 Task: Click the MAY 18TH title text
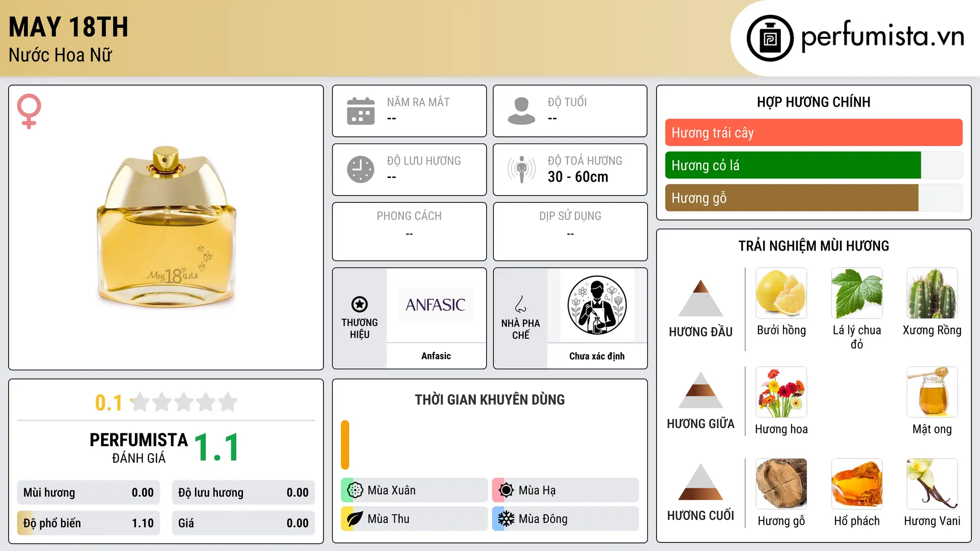point(68,27)
